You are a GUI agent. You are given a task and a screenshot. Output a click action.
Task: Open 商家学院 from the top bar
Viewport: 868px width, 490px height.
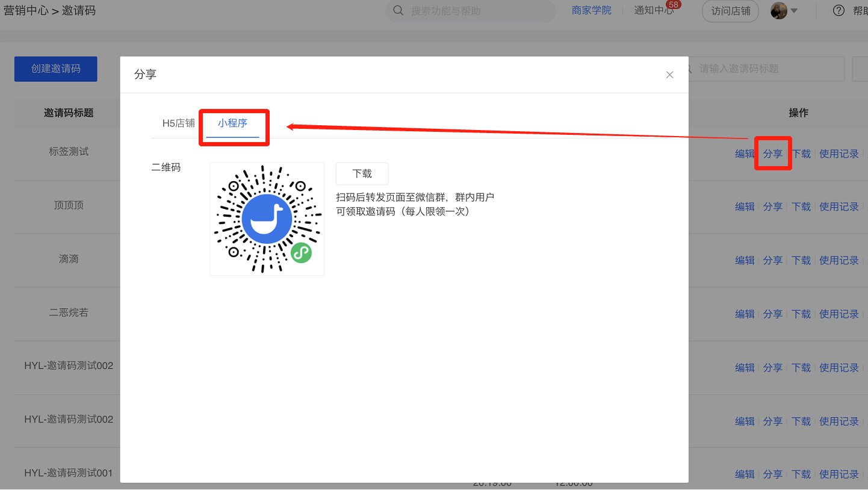pyautogui.click(x=591, y=10)
